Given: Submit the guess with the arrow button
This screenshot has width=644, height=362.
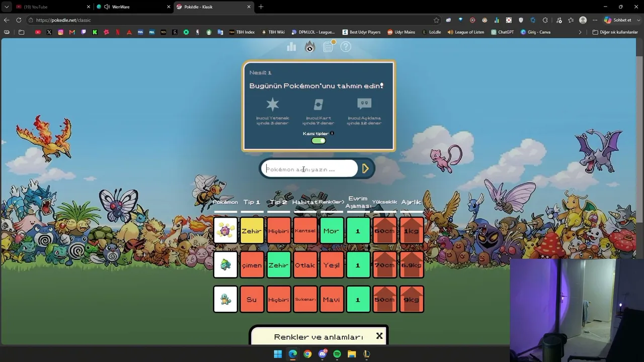Looking at the screenshot, I should click(366, 169).
